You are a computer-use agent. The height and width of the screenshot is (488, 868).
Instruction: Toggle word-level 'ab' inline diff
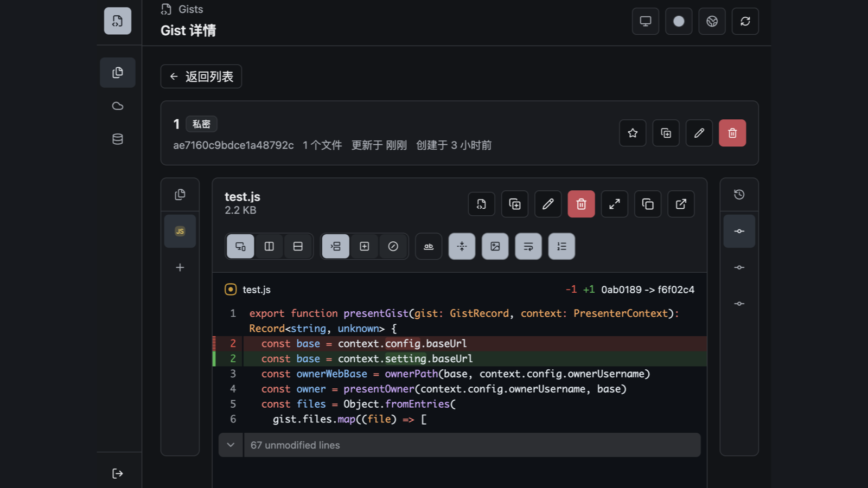point(429,246)
